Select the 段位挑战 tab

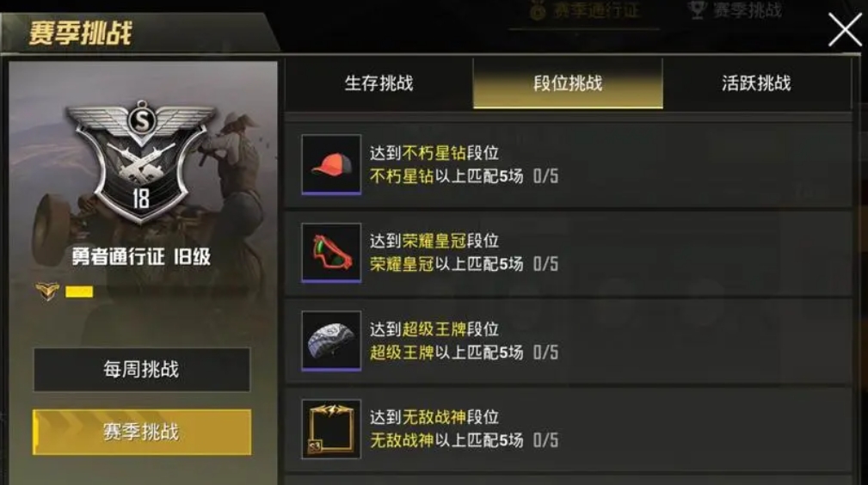568,83
